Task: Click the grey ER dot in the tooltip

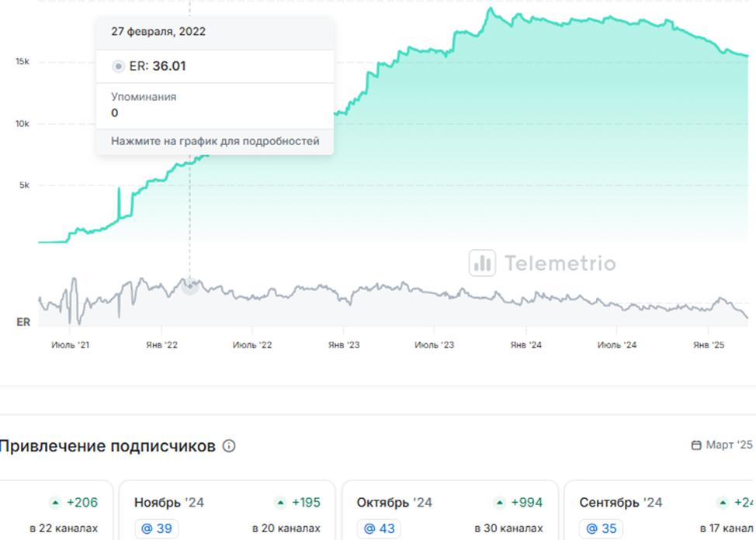Action: (118, 66)
